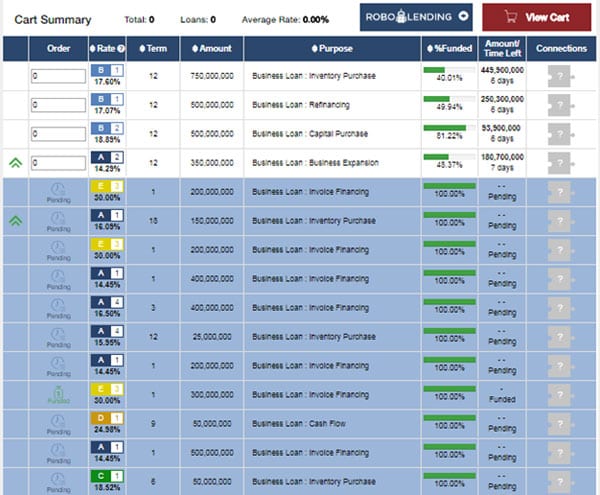Image resolution: width=600 pixels, height=495 pixels.
Task: Click green chevrons on 150,000,000 loan row
Action: [15, 220]
